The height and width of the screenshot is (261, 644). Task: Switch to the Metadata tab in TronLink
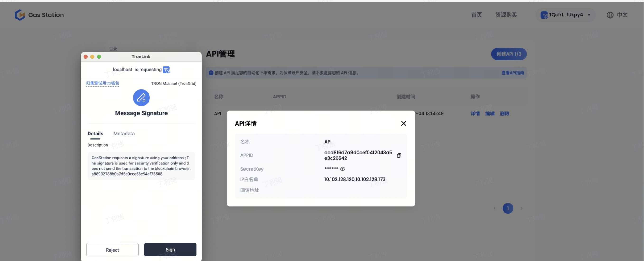point(124,134)
